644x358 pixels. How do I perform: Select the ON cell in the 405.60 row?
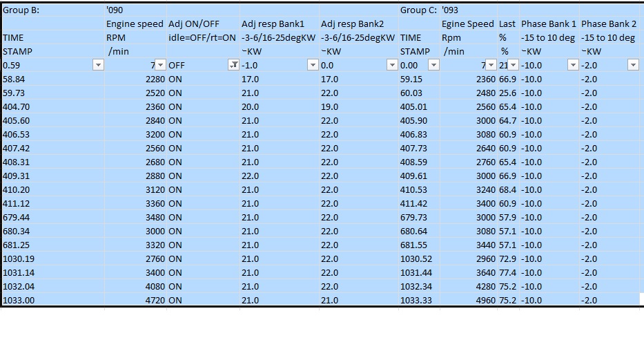pos(204,120)
